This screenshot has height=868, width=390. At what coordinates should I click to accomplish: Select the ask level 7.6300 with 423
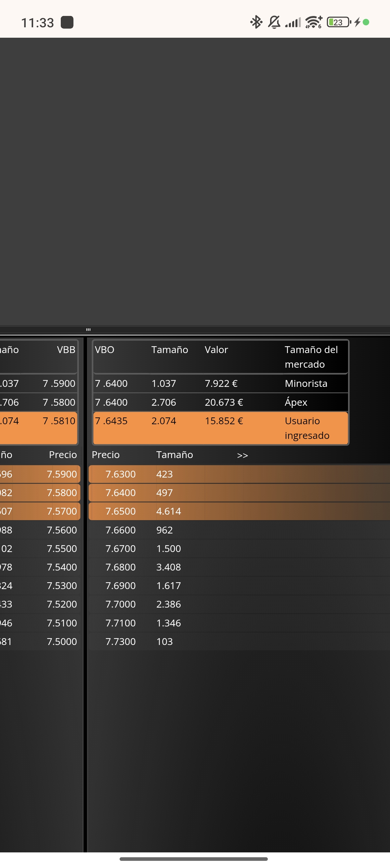[239, 474]
